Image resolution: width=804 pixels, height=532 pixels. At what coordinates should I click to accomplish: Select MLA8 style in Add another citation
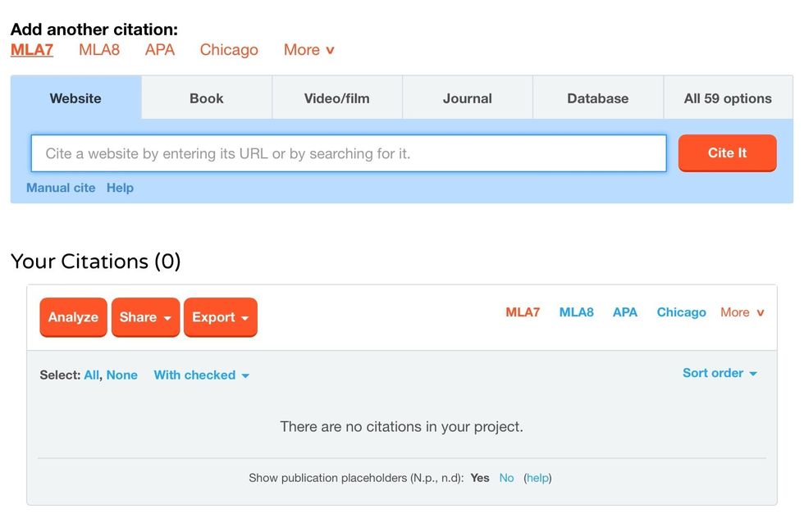coord(99,50)
